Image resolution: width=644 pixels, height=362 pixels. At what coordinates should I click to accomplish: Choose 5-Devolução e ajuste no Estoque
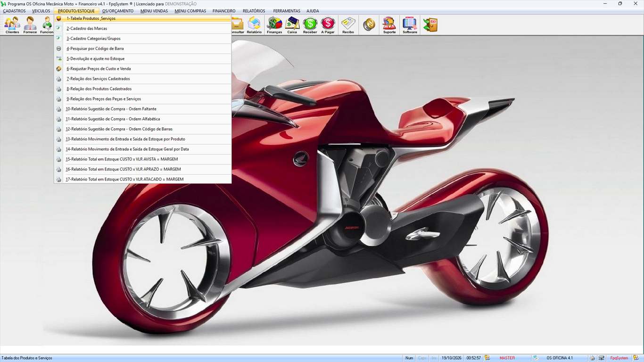pos(143,59)
